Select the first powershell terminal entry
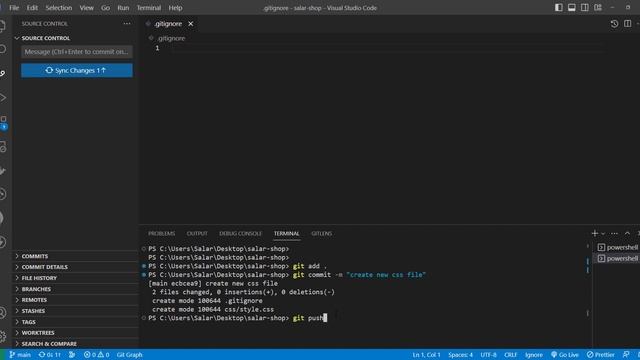This screenshot has width=640, height=360. click(x=617, y=247)
